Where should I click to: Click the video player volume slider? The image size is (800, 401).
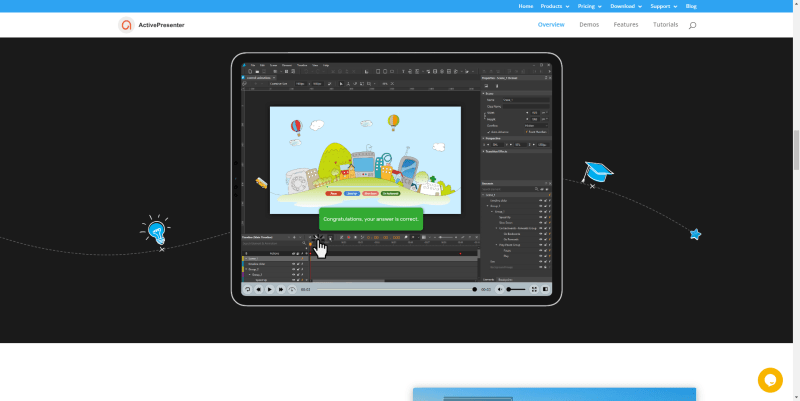[516, 289]
